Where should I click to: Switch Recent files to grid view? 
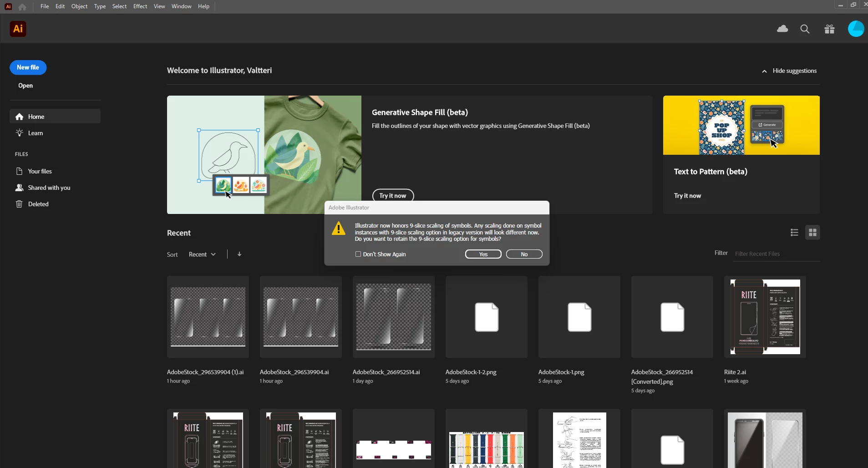[812, 233]
